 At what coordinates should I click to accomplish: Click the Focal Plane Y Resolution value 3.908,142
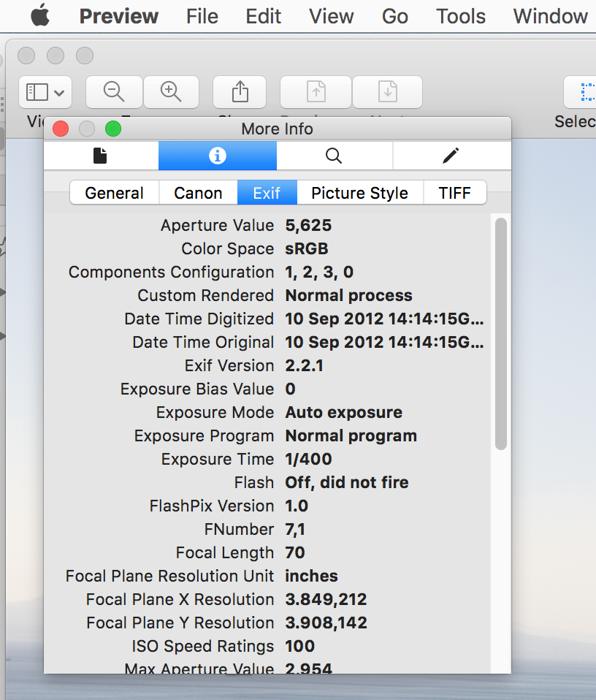pyautogui.click(x=326, y=623)
